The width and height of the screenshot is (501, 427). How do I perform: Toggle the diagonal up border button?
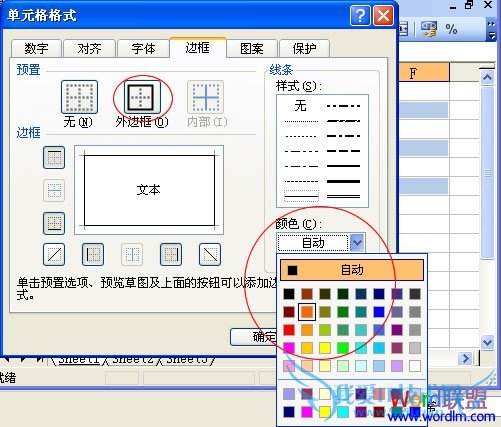[54, 255]
